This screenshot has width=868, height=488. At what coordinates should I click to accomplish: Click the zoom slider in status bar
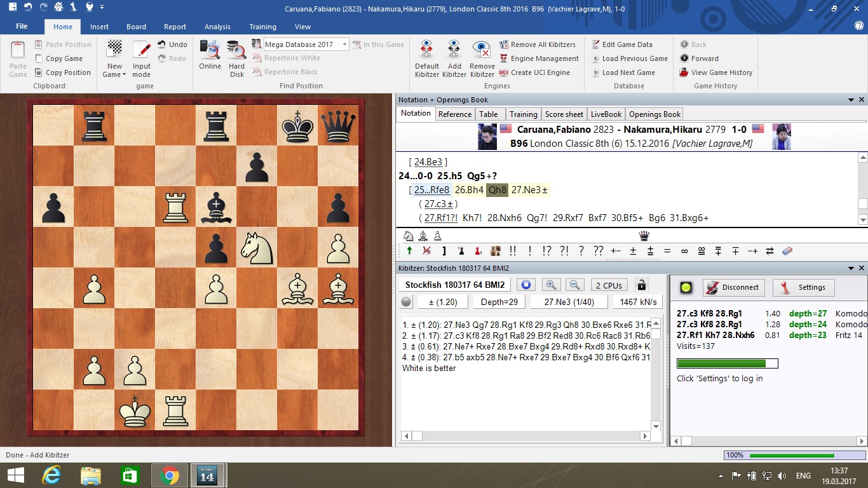click(x=792, y=456)
